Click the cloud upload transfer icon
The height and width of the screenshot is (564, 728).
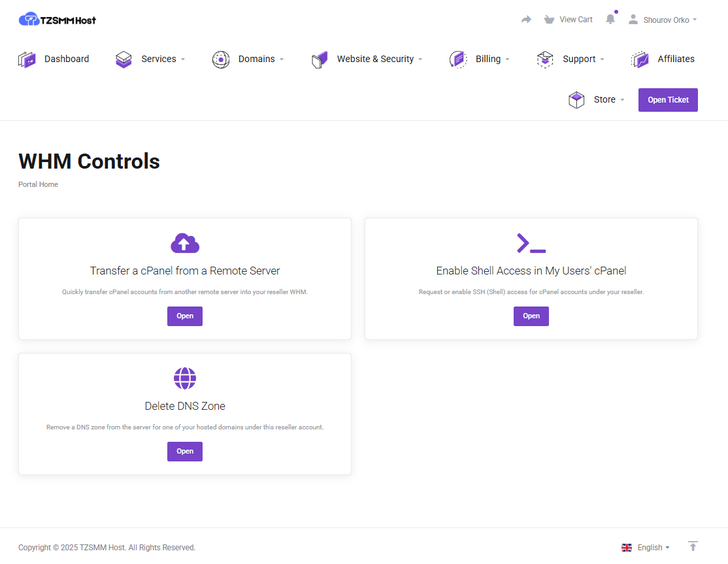coord(185,242)
